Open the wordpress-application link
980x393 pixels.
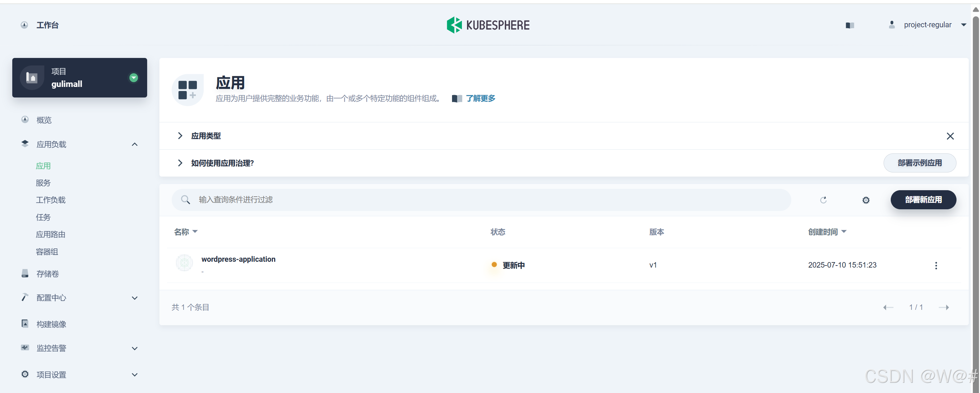coord(238,259)
